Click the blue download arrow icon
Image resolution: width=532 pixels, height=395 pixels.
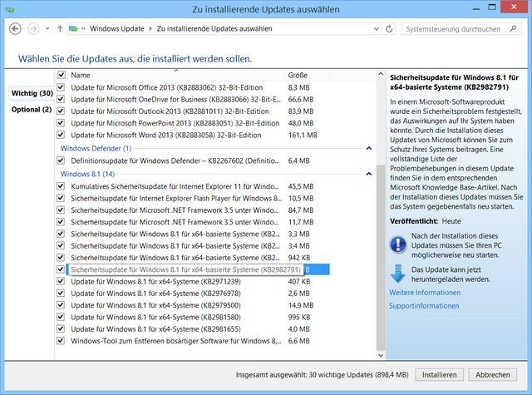point(397,274)
